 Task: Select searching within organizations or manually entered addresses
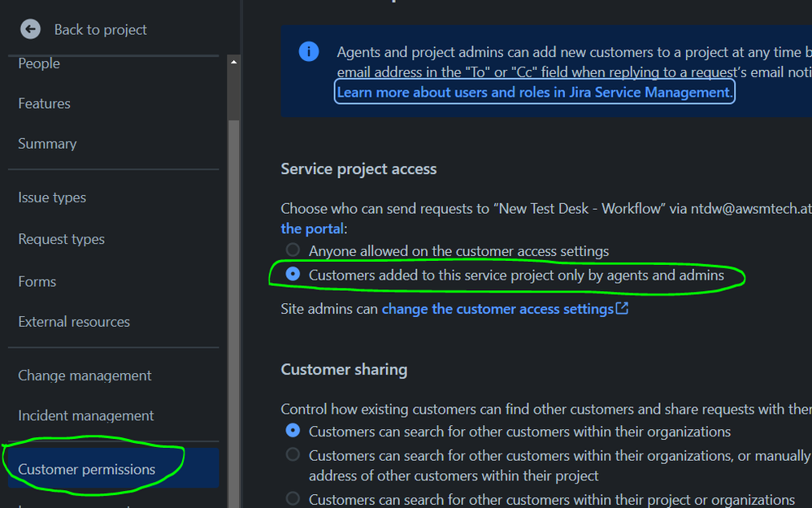pyautogui.click(x=293, y=454)
